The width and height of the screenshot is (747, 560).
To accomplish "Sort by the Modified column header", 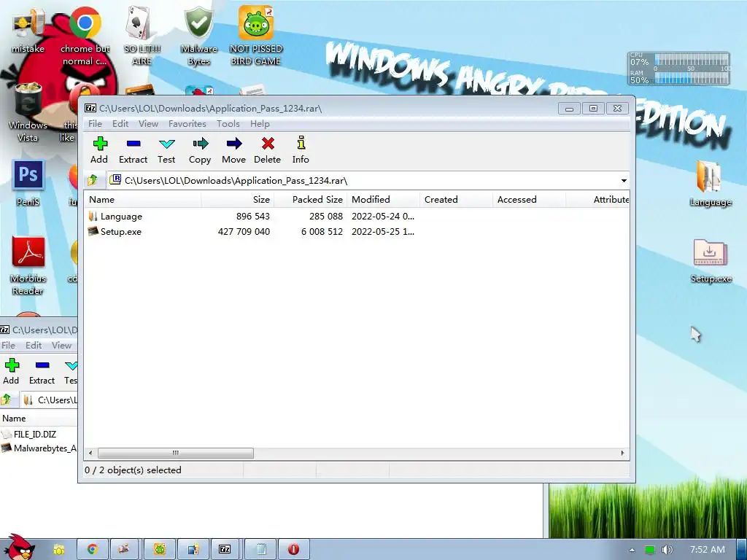I will [384, 200].
